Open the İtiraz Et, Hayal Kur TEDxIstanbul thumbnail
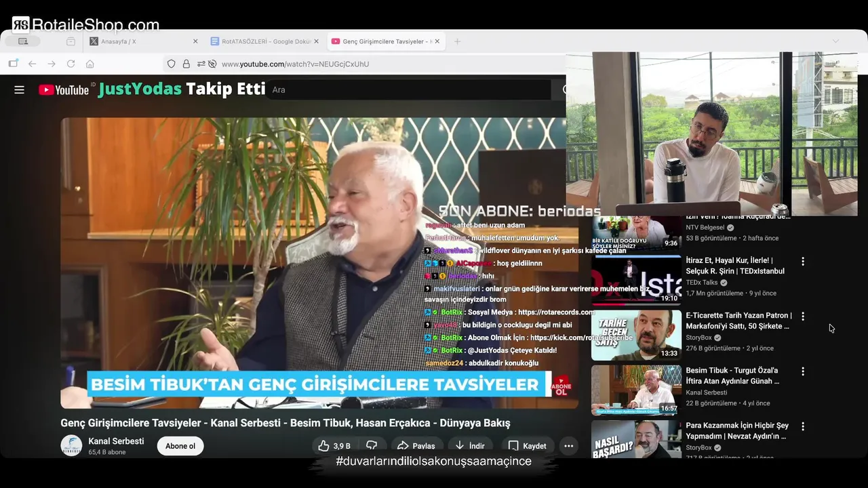The height and width of the screenshot is (488, 868). click(636, 280)
